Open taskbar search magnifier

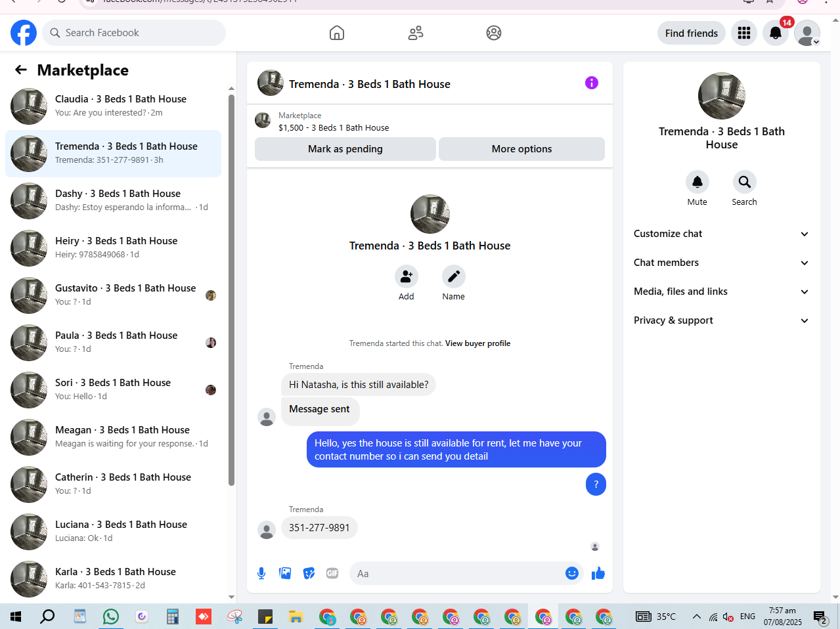(x=47, y=617)
